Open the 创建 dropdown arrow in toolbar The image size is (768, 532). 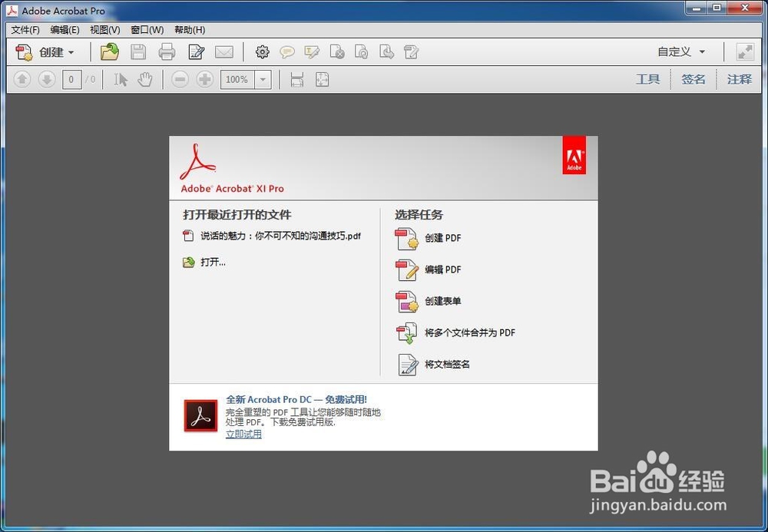click(x=71, y=52)
